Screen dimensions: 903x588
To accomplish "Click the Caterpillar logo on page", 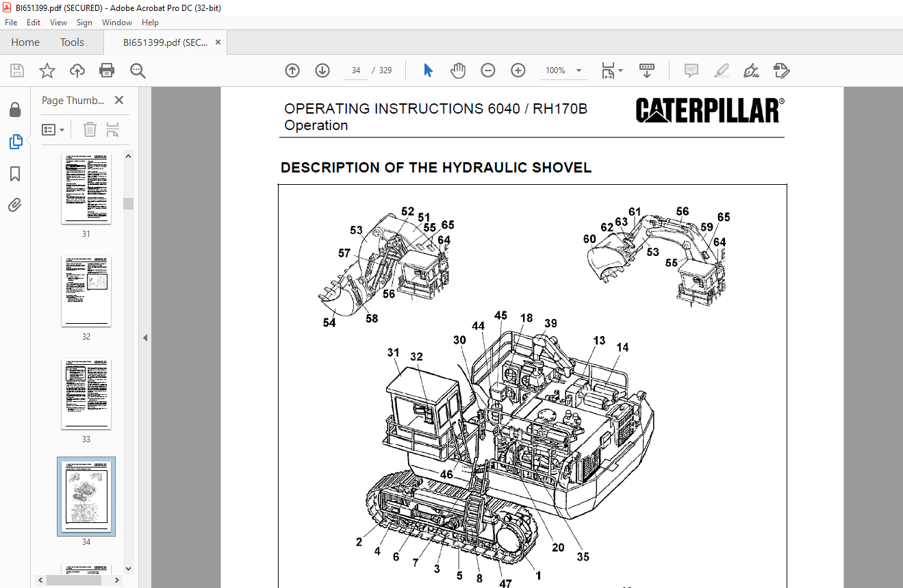I will 710,110.
